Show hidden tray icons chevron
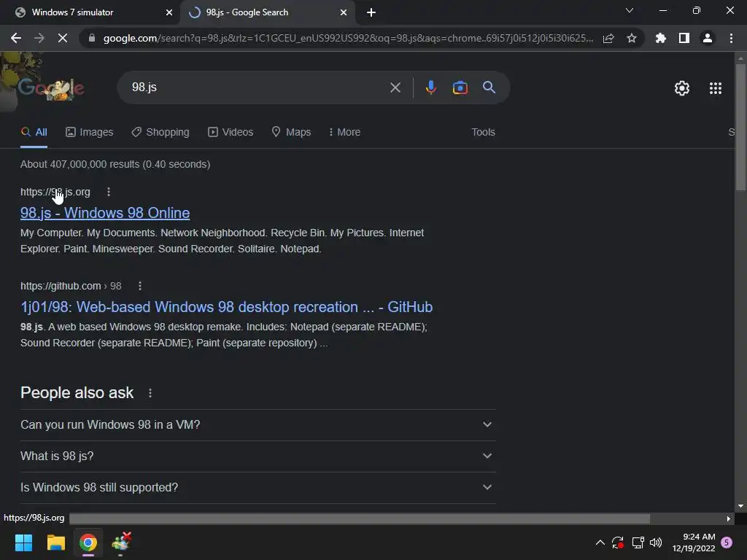The image size is (747, 560). point(600,542)
